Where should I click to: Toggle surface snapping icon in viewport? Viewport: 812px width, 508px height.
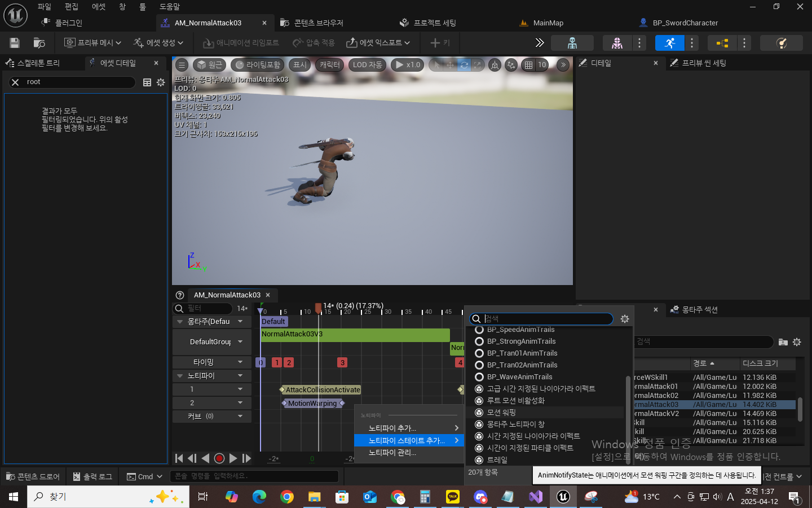pos(511,65)
